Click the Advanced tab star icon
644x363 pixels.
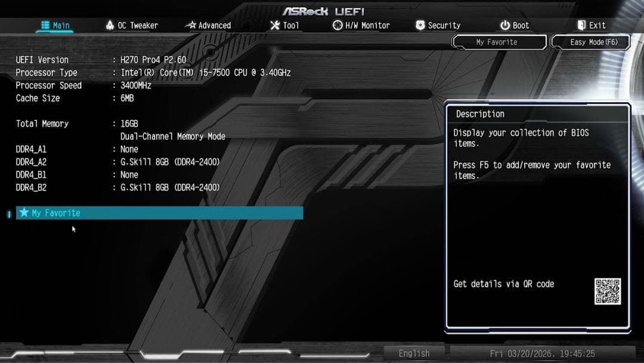point(191,25)
